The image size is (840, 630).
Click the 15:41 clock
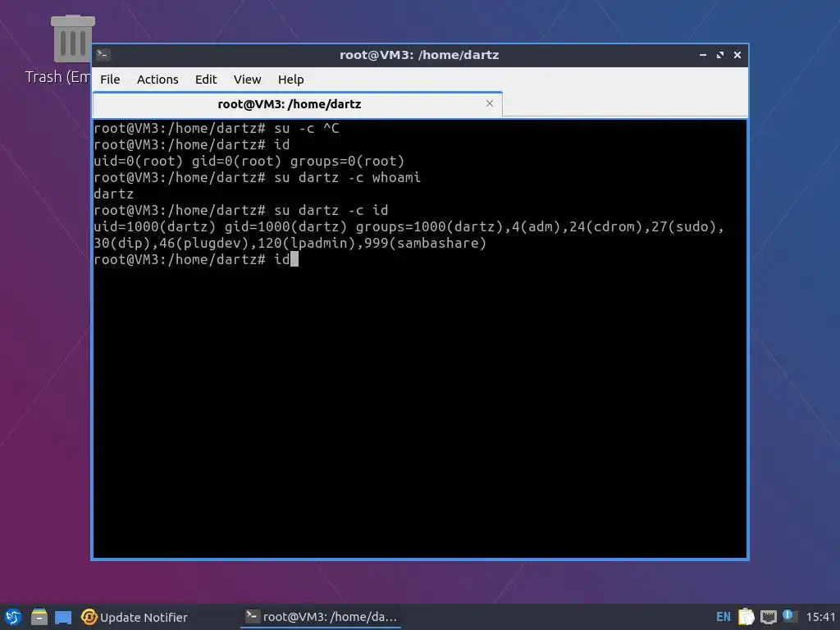click(x=820, y=617)
